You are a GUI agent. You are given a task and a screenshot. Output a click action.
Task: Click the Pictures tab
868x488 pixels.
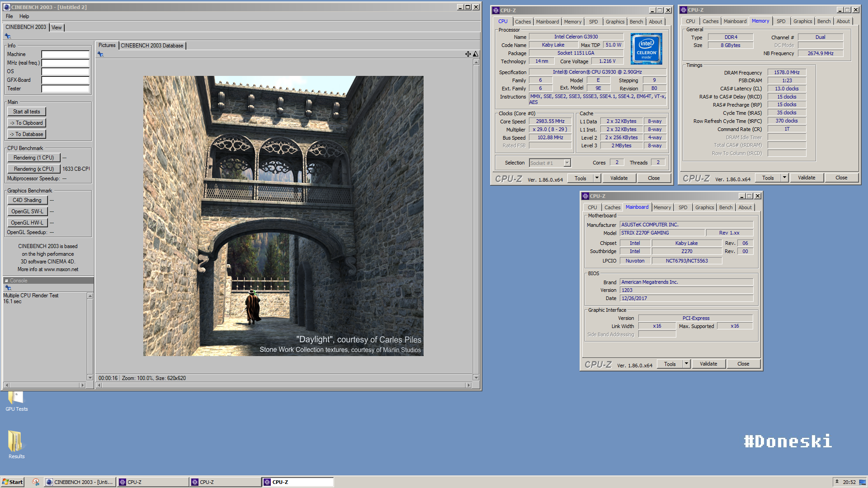point(107,45)
